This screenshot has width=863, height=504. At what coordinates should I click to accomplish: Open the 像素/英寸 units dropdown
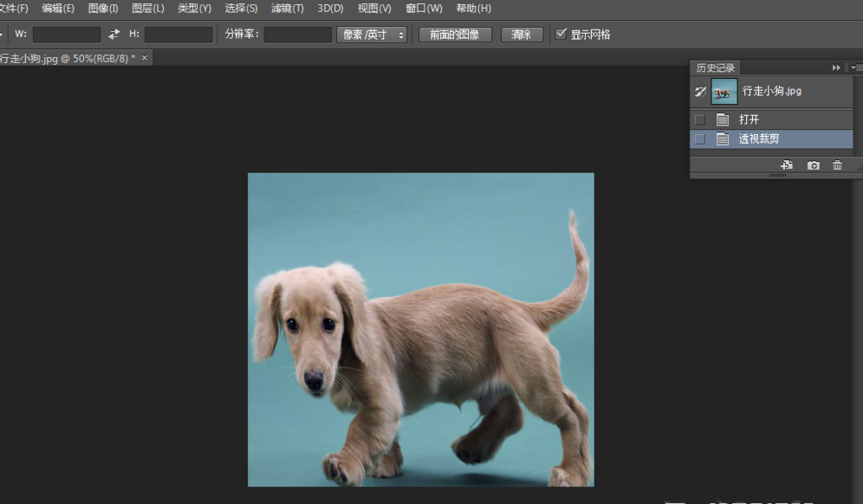click(x=371, y=34)
